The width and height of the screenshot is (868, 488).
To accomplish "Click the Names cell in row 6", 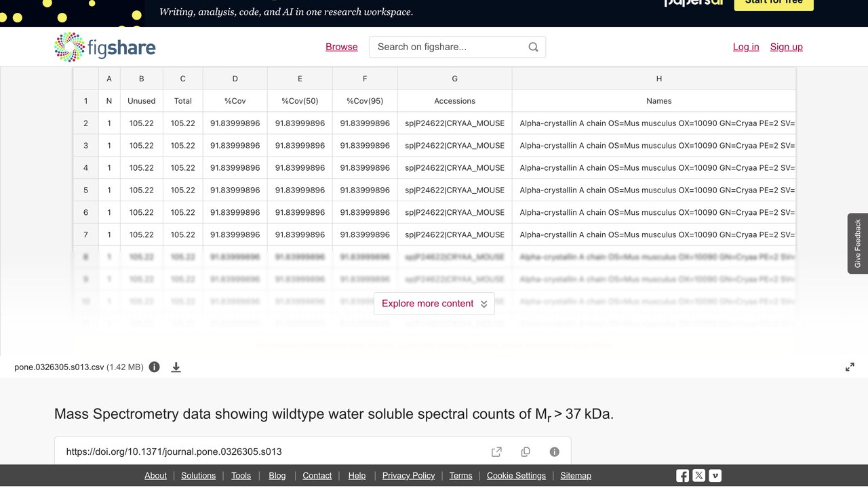I will [654, 213].
